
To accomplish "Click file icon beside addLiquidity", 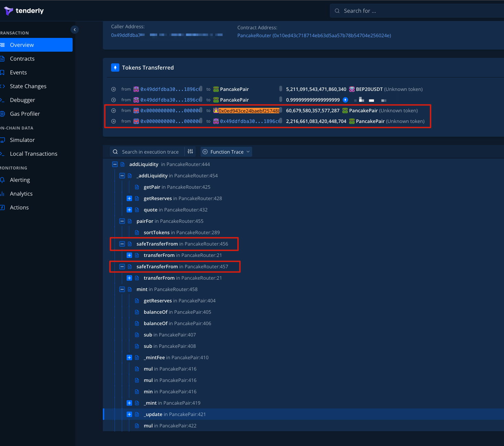I will point(122,164).
